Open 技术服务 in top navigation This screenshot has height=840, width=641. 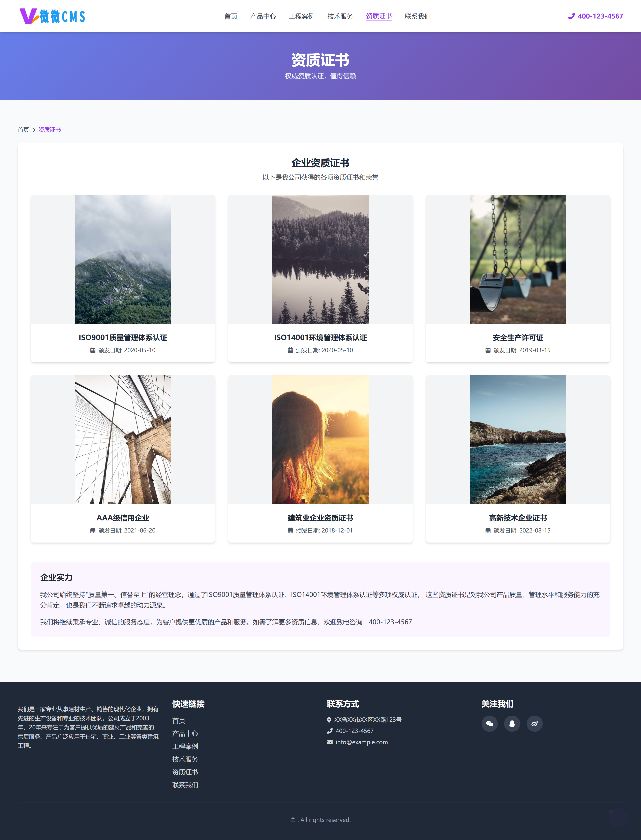coord(340,16)
